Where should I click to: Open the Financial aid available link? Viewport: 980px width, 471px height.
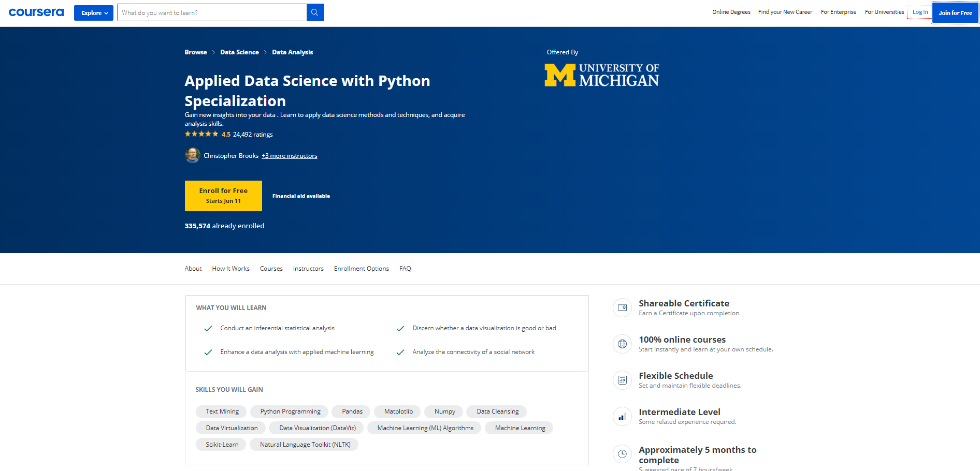pyautogui.click(x=300, y=196)
